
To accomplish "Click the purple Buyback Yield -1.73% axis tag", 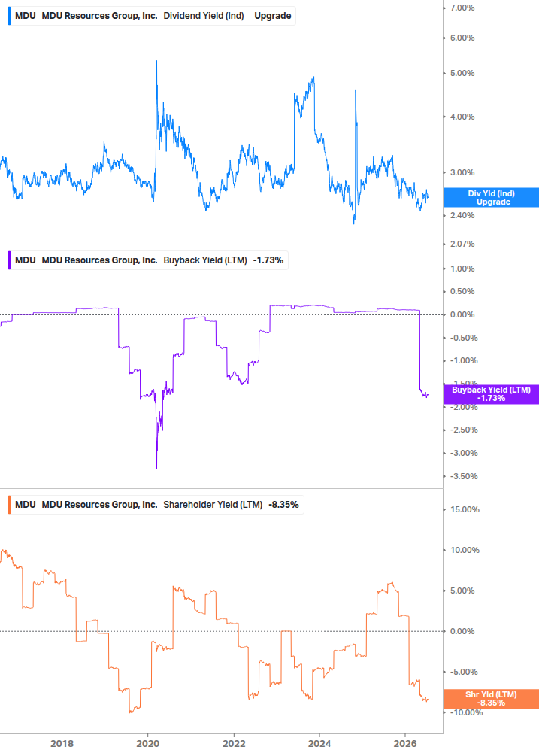I will (x=491, y=394).
